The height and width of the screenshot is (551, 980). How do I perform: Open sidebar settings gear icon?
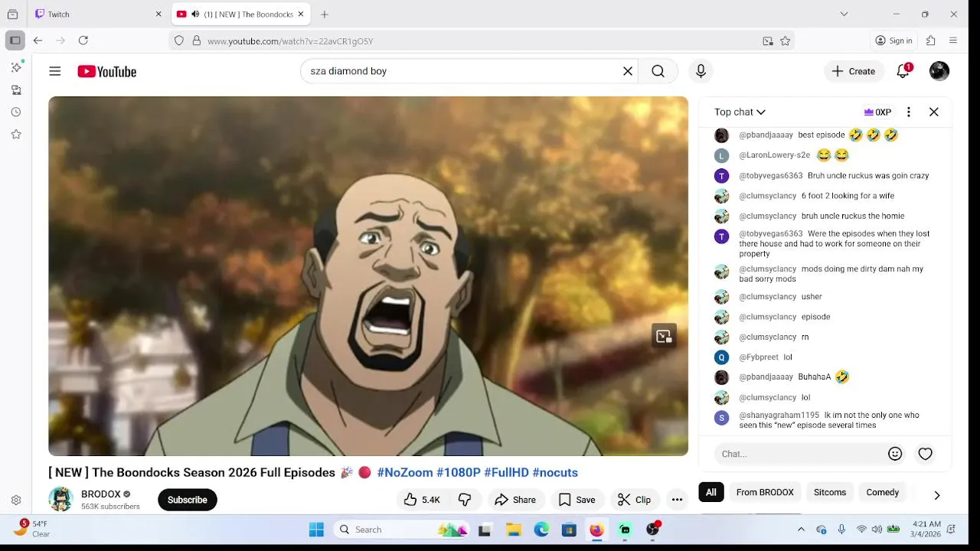tap(16, 500)
